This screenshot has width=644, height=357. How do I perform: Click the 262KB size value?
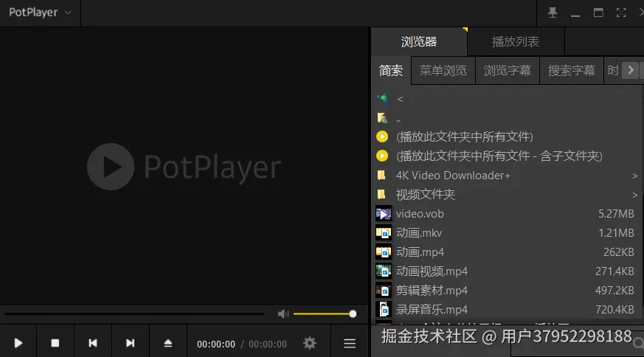tap(618, 252)
